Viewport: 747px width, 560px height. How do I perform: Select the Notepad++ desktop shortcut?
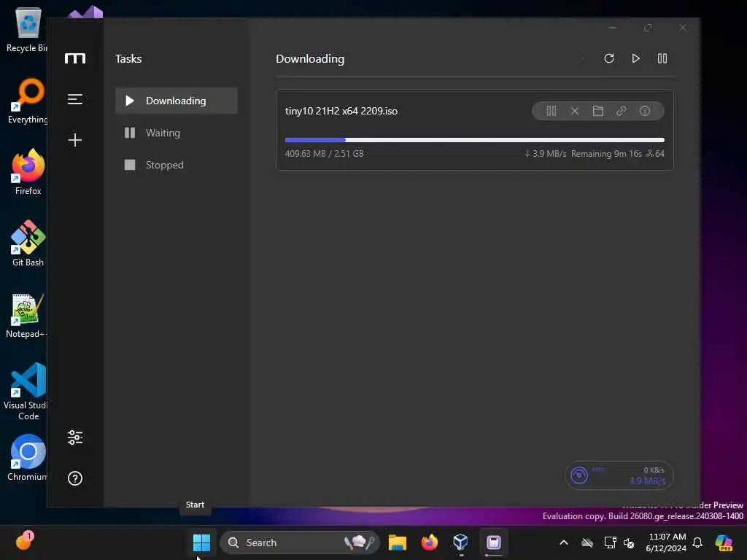[x=26, y=315]
